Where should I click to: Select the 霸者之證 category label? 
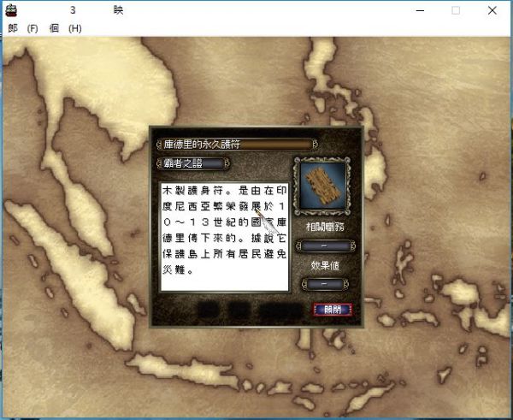tap(192, 163)
